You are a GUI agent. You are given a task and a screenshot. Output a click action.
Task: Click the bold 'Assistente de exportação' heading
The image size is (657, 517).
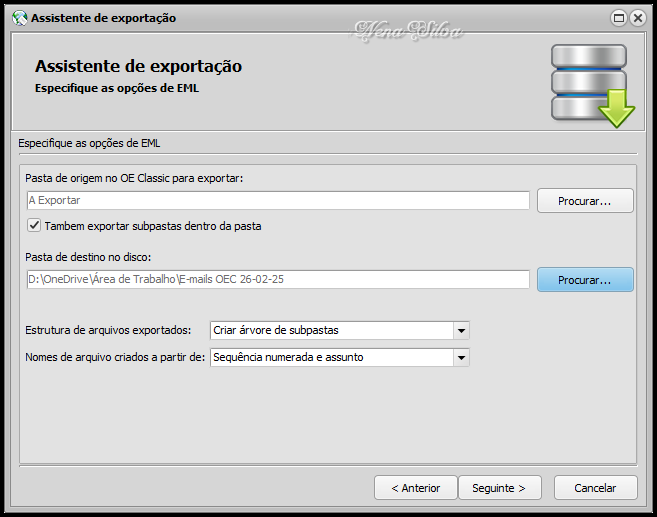click(138, 67)
